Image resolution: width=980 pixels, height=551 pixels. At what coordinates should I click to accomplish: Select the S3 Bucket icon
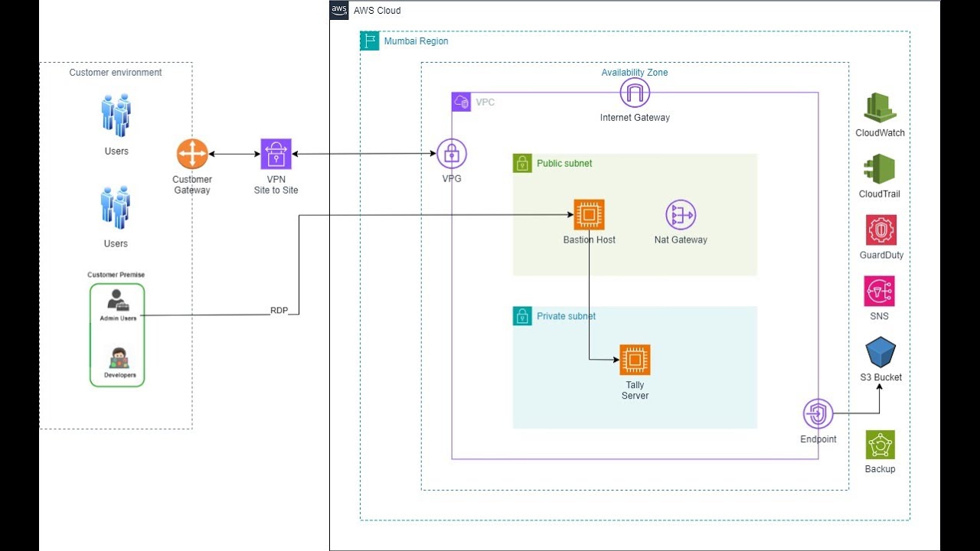click(x=880, y=353)
